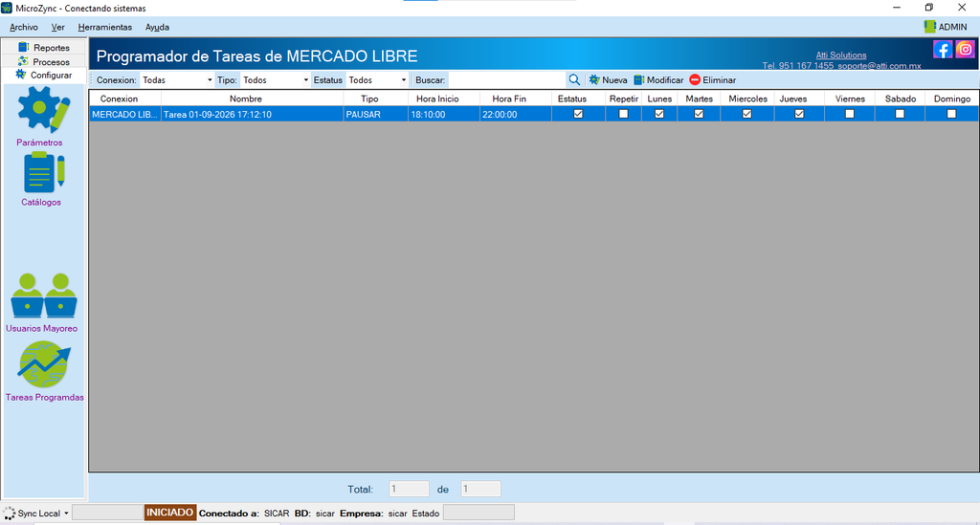Click the field next to Sync Local
The height and width of the screenshot is (525, 980).
(x=107, y=513)
